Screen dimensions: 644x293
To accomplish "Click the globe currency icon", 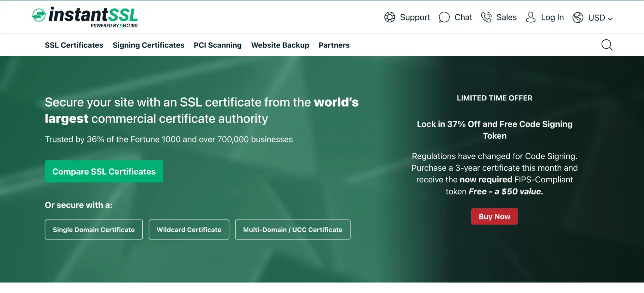I will (x=578, y=17).
